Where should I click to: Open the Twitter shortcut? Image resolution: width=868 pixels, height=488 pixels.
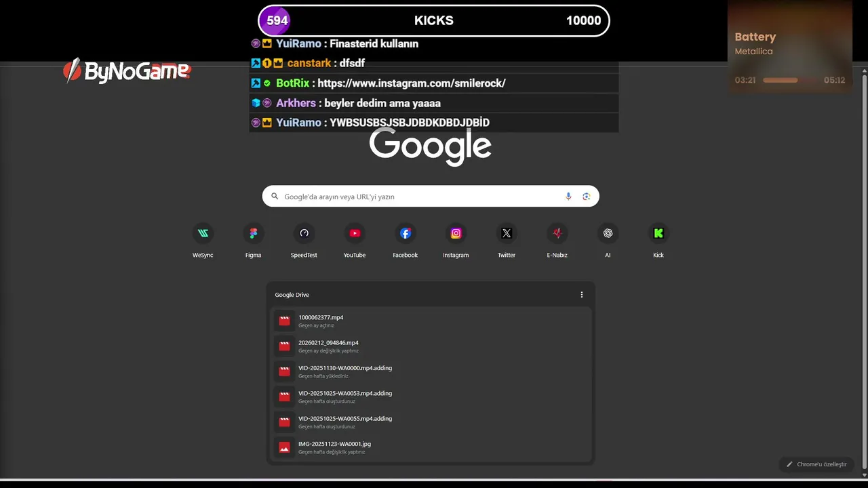click(x=507, y=241)
